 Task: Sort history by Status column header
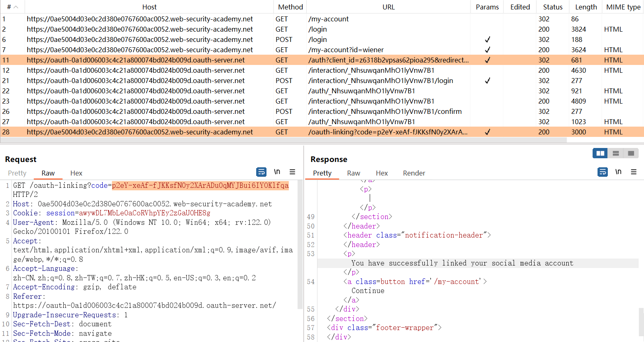pyautogui.click(x=552, y=7)
